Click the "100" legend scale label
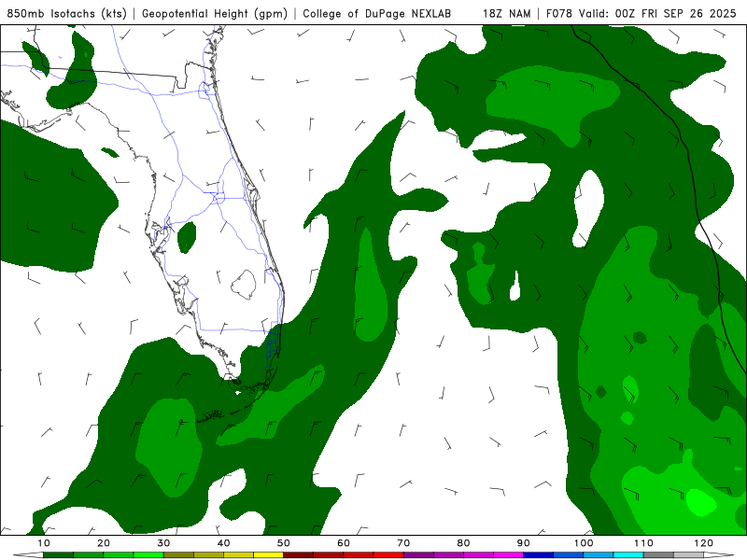The width and height of the screenshot is (747, 560). [x=583, y=543]
